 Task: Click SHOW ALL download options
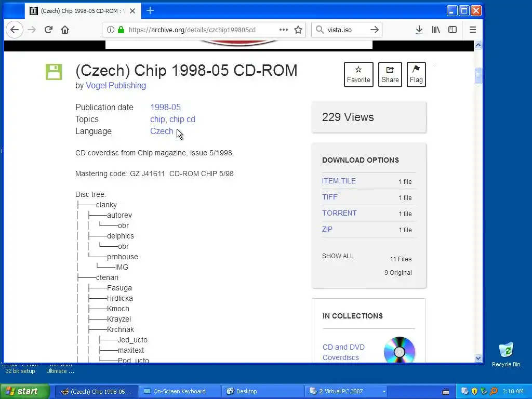tap(338, 256)
